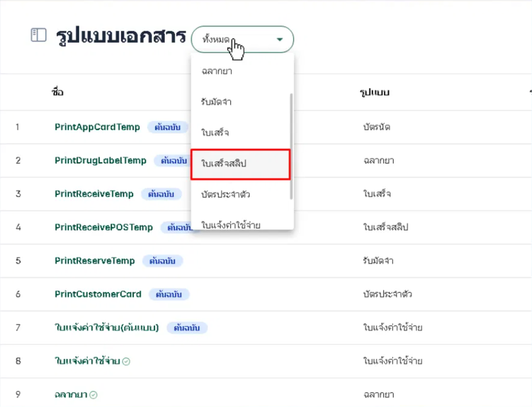
Task: Open the ทั้งหมด document type filter
Action: click(242, 39)
